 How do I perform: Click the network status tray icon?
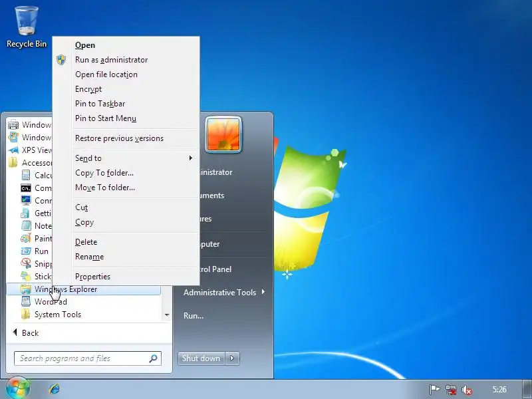[451, 390]
